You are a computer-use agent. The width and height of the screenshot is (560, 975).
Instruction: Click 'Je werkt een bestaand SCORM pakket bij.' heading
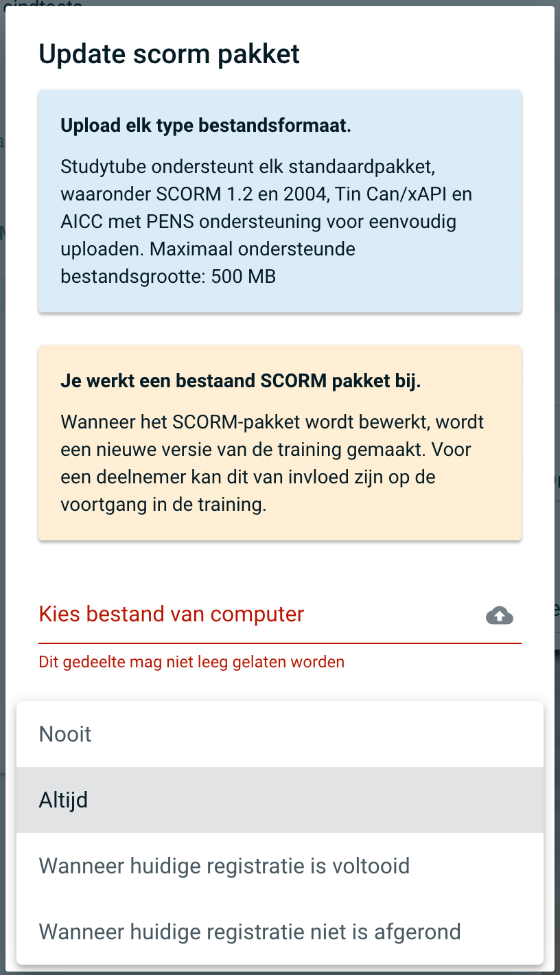point(240,381)
